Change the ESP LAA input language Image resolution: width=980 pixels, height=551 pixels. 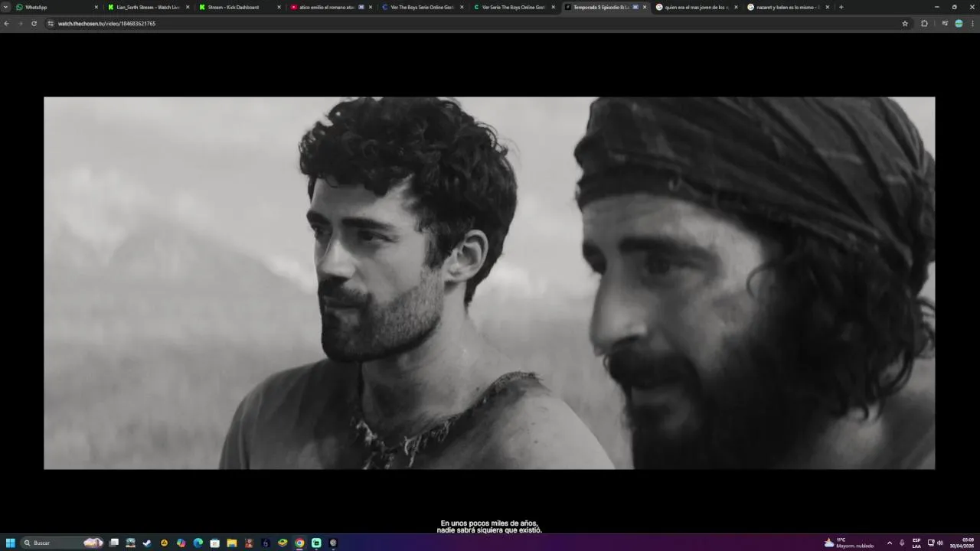point(916,543)
